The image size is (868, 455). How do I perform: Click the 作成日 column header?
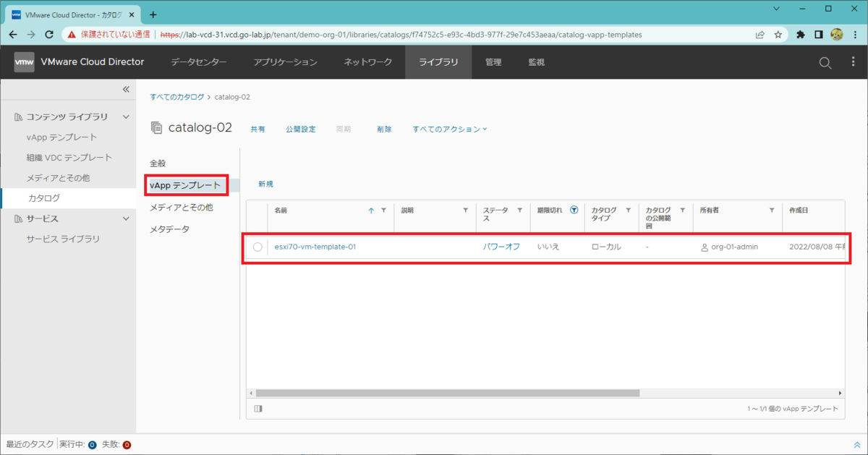(x=799, y=210)
